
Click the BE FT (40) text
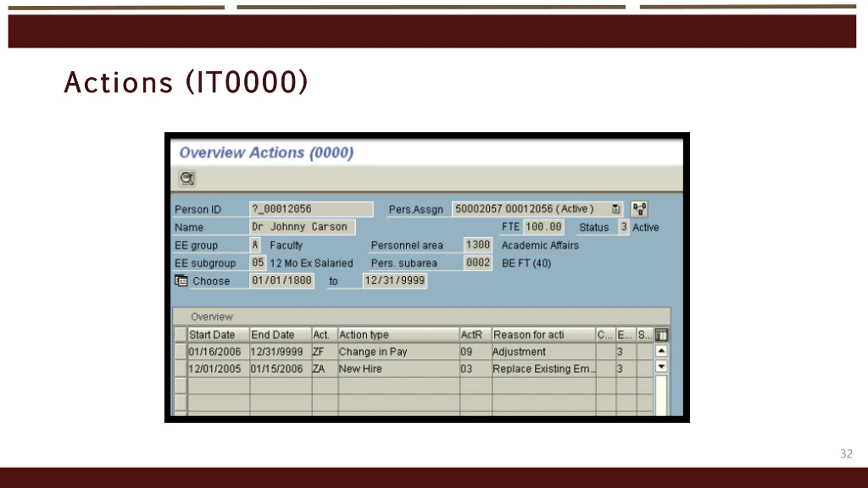[x=526, y=263]
